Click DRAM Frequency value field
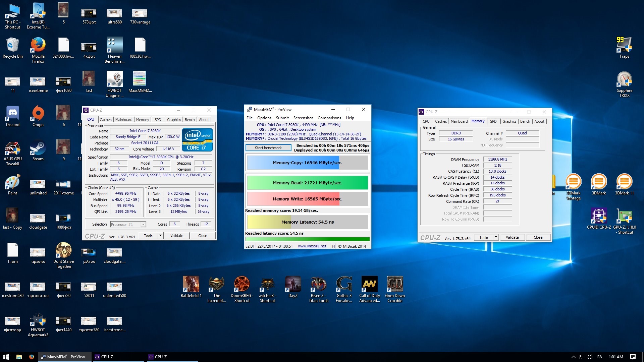 click(x=497, y=160)
